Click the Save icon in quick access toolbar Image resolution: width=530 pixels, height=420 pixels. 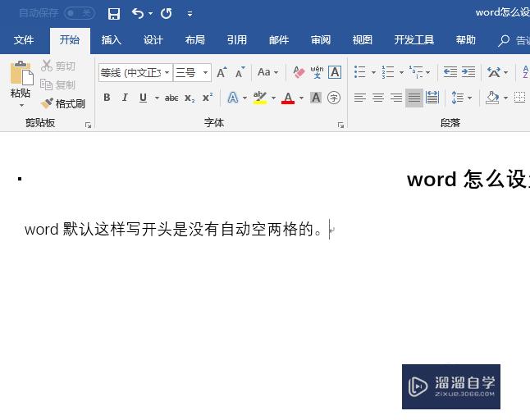pos(114,14)
